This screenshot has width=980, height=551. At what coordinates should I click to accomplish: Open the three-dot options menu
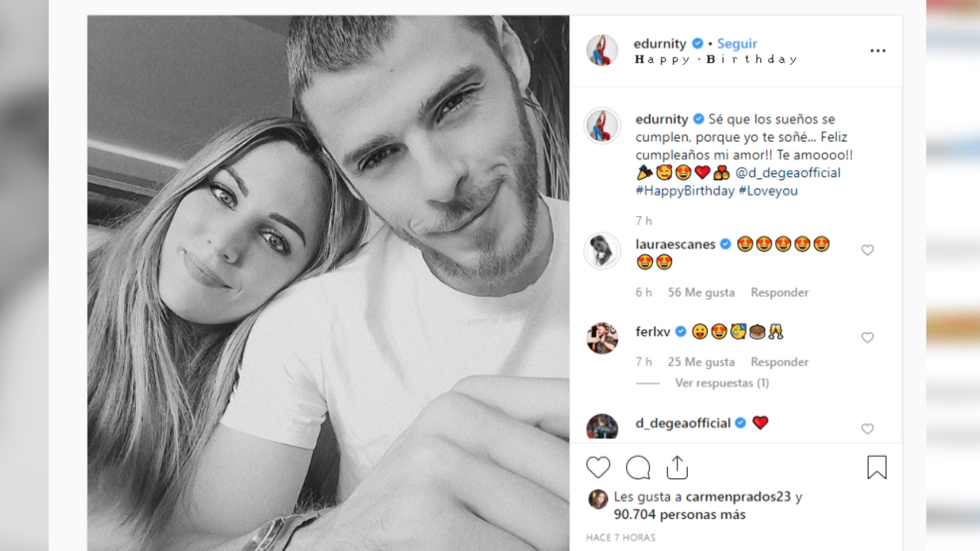[x=878, y=51]
